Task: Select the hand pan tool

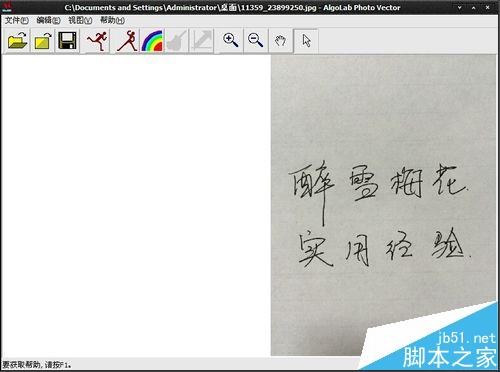Action: [280, 41]
